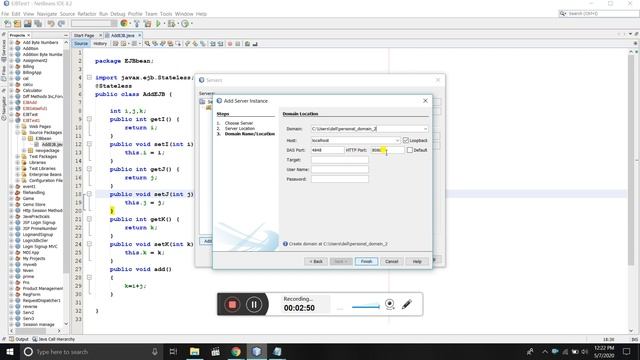Collapse the Source Packages node
The height and width of the screenshot is (360, 640).
(x=18, y=133)
